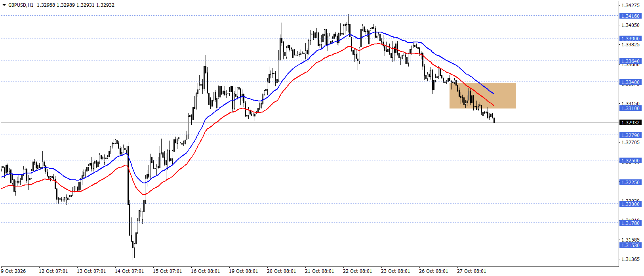The width and height of the screenshot is (644, 276).
Task: Click the 1.32790 blue price level label
Action: point(630,135)
